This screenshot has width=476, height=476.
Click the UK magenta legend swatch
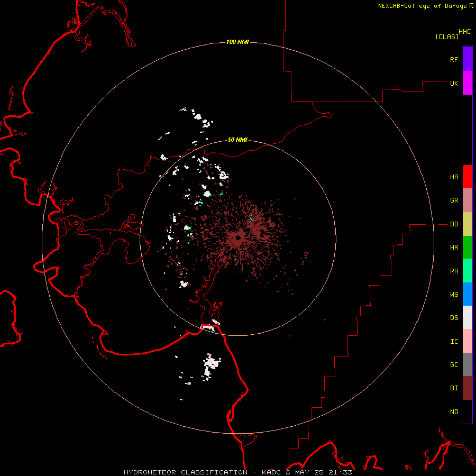coord(467,83)
